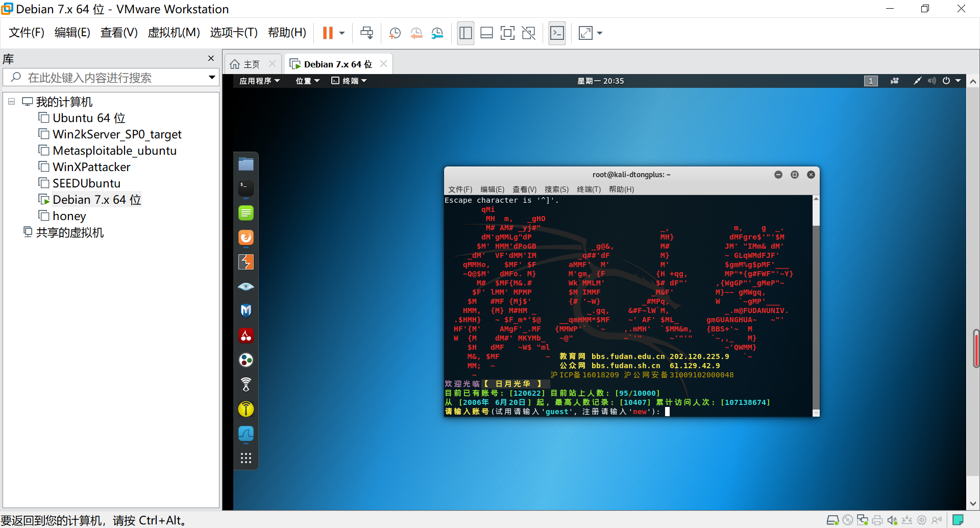
Task: Show all applications grid in the dock
Action: coord(246,458)
